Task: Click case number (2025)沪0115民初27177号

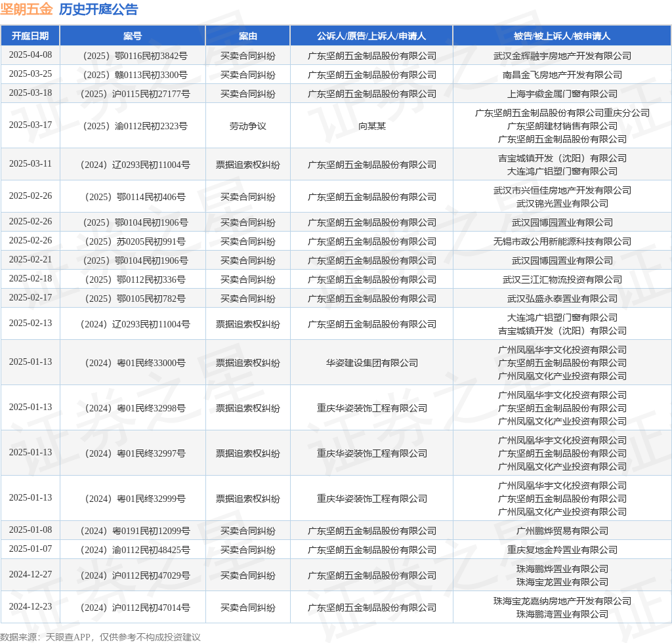Action: pyautogui.click(x=135, y=94)
